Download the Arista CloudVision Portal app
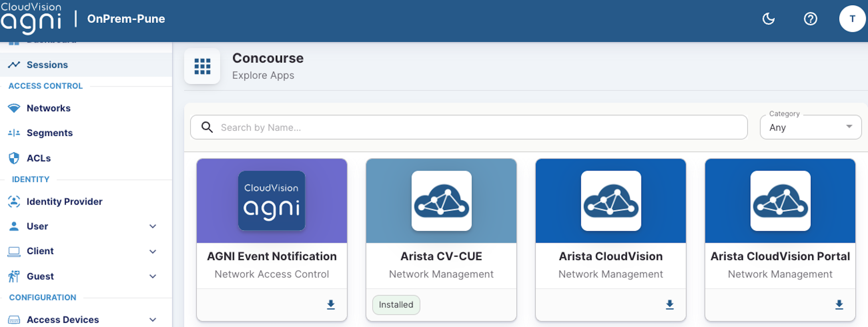The image size is (868, 327). [x=839, y=305]
